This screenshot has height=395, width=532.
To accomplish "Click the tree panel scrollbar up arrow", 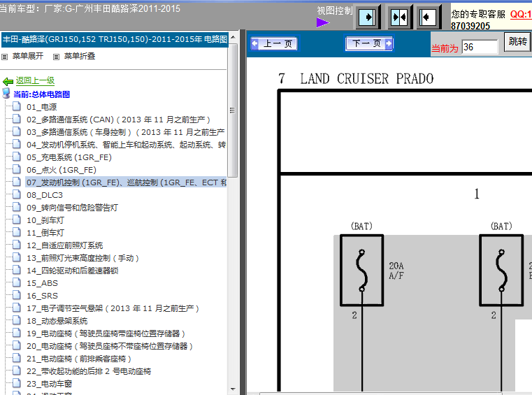I will tap(233, 36).
